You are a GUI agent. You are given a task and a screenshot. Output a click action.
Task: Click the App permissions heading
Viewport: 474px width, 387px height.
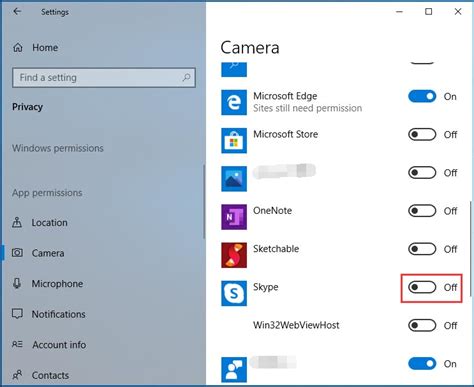coord(47,193)
